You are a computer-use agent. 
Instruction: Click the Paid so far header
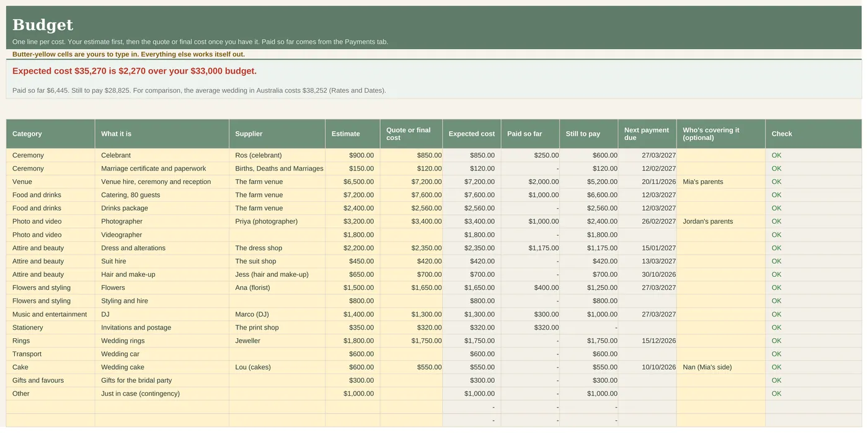pos(530,134)
